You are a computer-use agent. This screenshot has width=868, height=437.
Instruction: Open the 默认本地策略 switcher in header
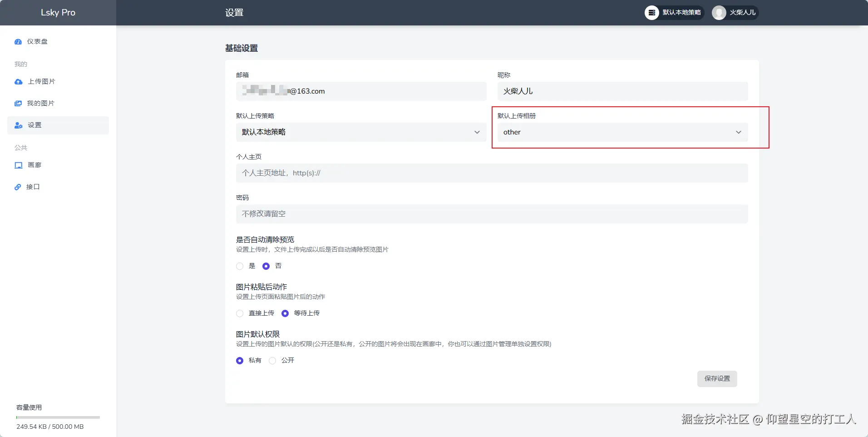coord(675,13)
